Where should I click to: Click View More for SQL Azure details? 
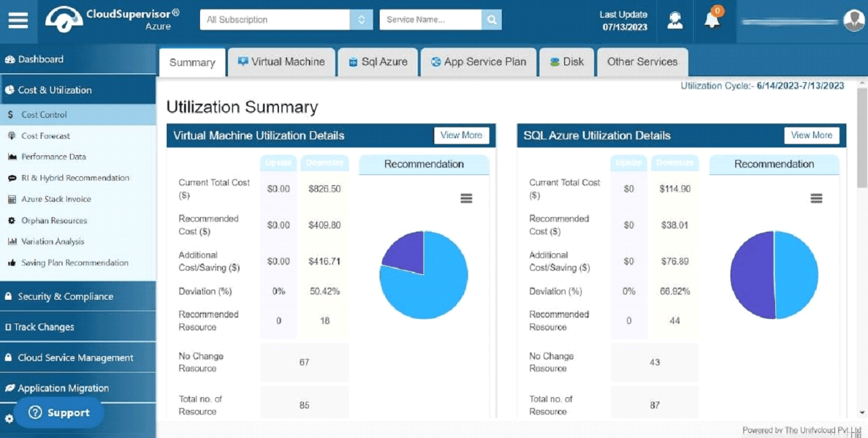point(811,136)
